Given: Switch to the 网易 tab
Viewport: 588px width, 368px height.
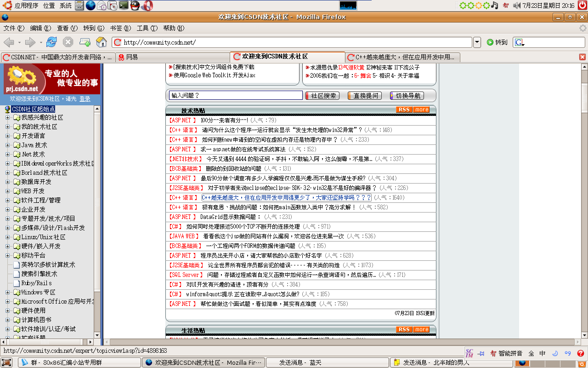Looking at the screenshot, I should coord(172,57).
